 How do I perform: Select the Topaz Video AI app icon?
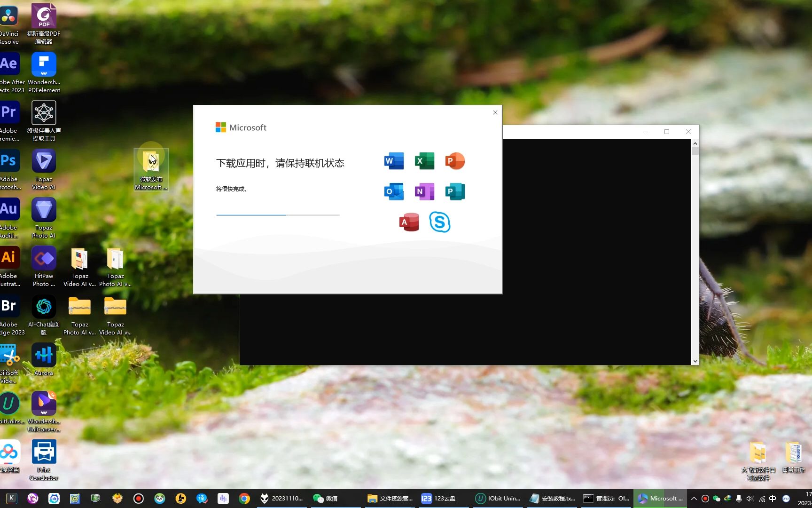[44, 169]
